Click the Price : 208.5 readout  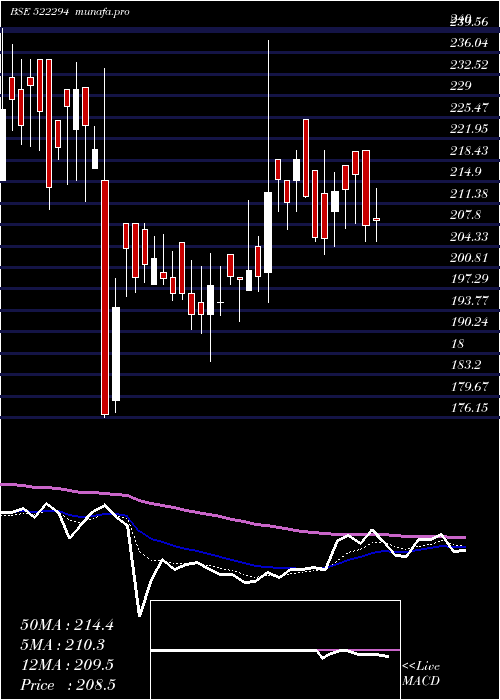click(67, 685)
